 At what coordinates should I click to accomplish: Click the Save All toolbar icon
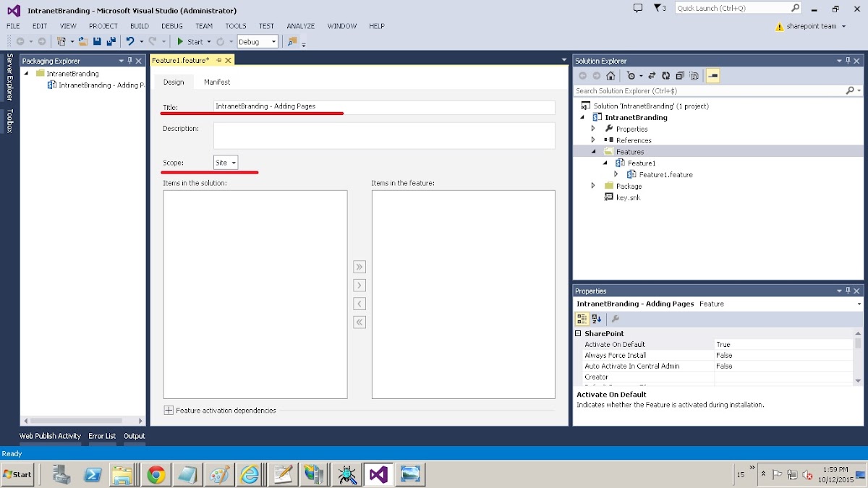point(111,42)
